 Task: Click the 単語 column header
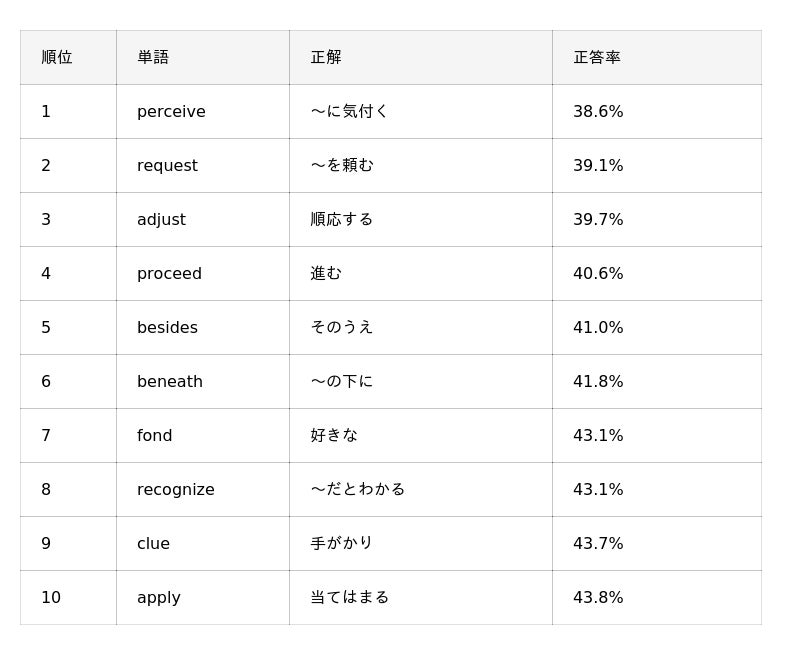pos(153,57)
